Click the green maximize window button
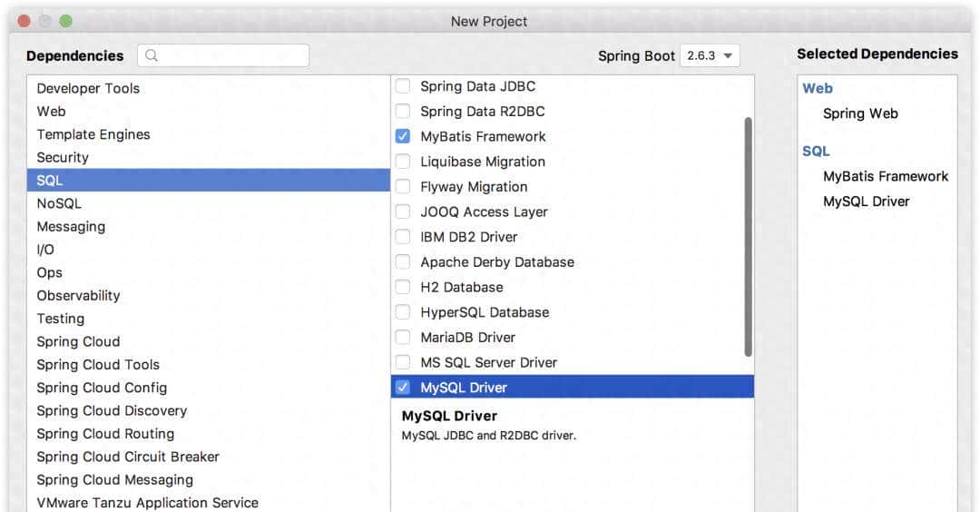 pyautogui.click(x=65, y=21)
